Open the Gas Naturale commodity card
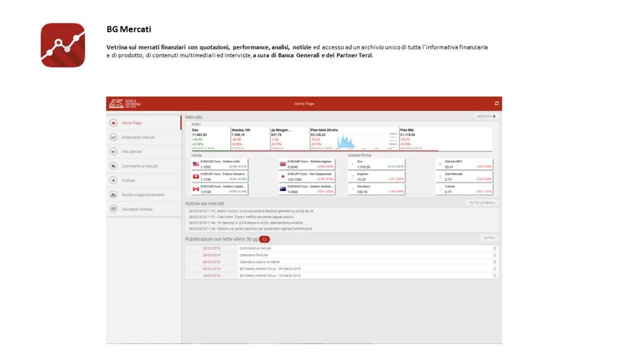The image size is (644, 362). click(x=464, y=177)
